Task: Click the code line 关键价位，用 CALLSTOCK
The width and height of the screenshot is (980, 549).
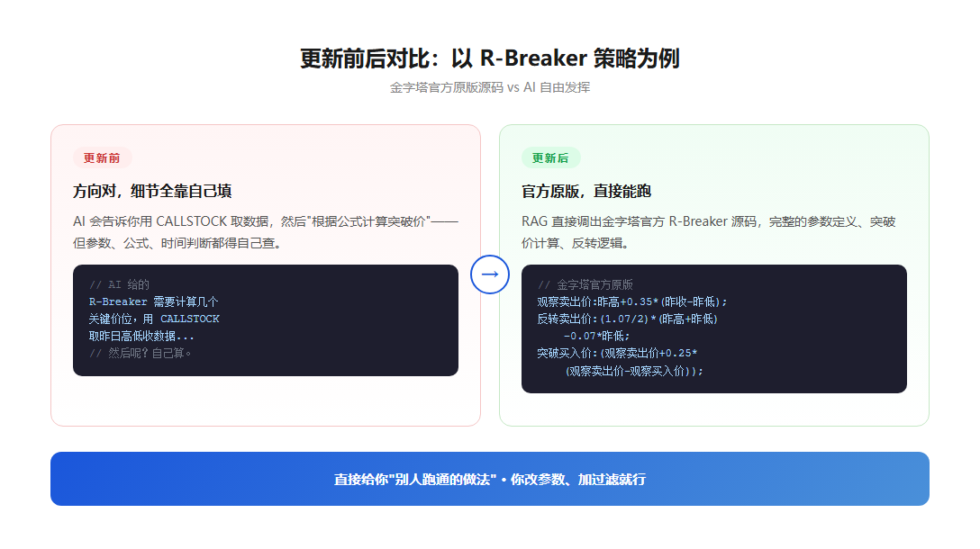Action: (x=154, y=319)
